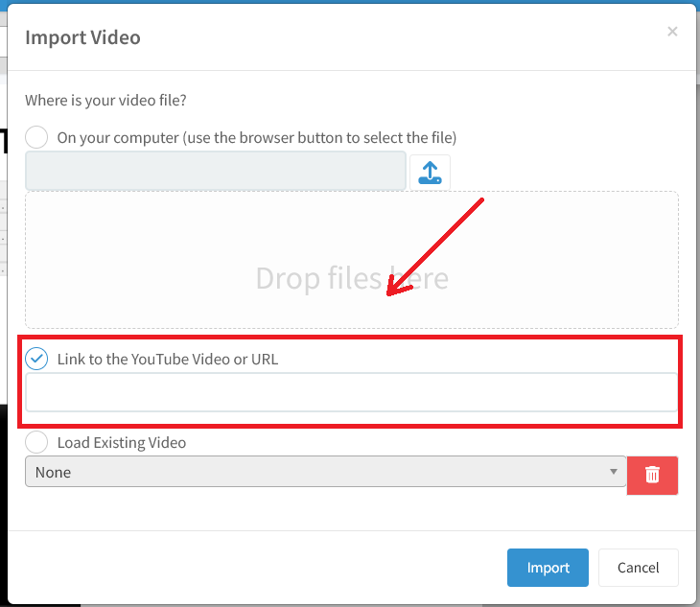Click the 'Import Video' dialog title

click(x=82, y=38)
